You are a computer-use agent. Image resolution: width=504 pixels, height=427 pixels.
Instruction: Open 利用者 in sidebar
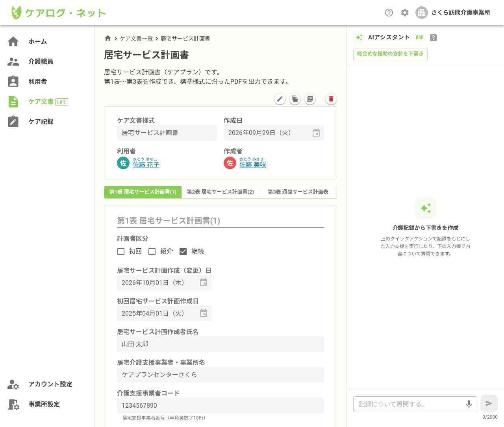point(47,81)
